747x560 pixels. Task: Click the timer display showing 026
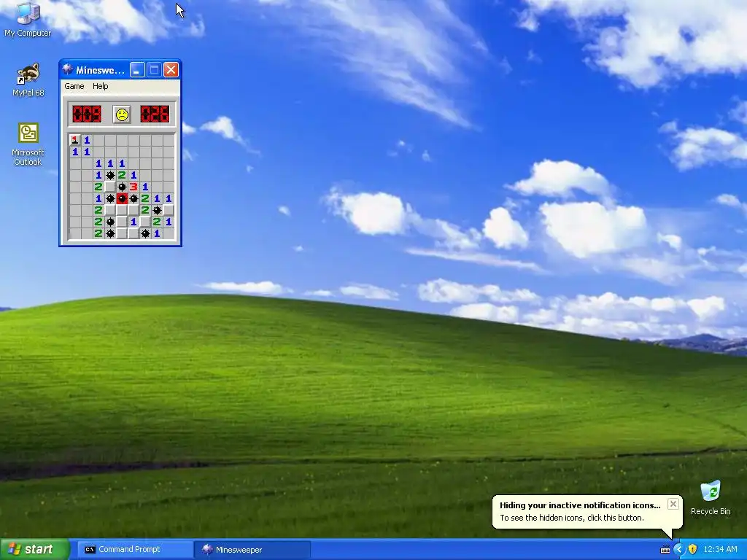155,114
